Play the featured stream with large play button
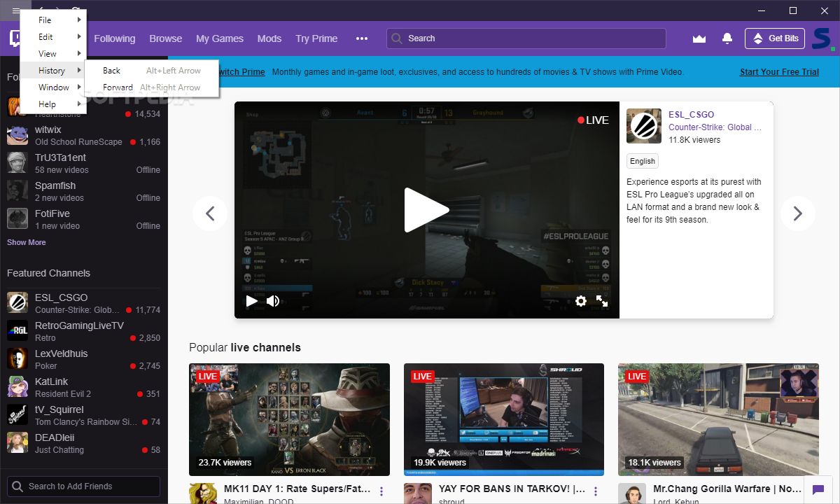840x504 pixels. coord(426,210)
